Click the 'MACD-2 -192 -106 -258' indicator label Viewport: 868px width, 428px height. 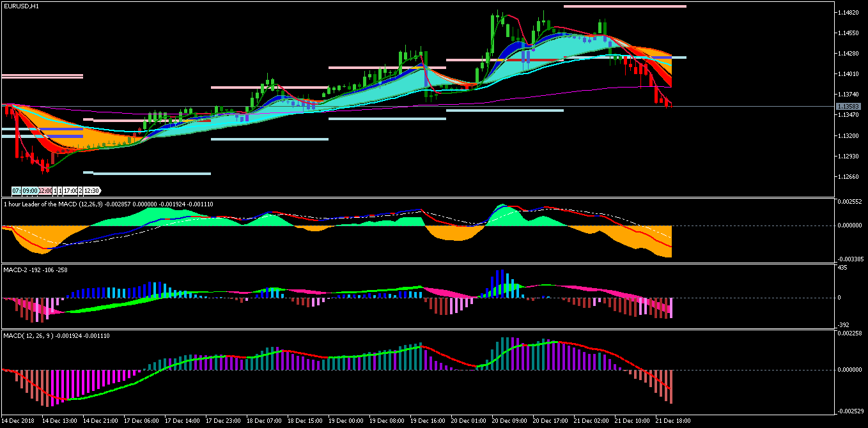point(36,270)
